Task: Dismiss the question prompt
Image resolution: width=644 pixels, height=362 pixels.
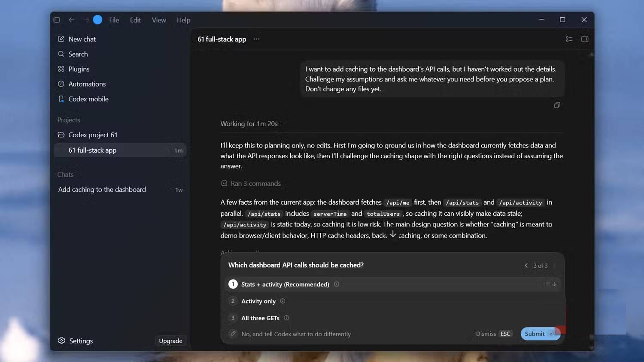Action: click(494, 334)
